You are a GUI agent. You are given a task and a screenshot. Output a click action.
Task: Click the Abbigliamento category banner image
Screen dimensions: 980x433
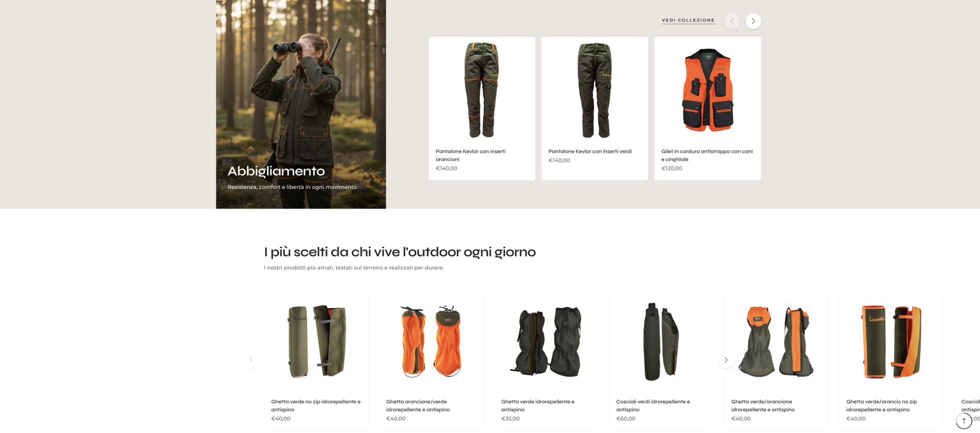[x=301, y=104]
